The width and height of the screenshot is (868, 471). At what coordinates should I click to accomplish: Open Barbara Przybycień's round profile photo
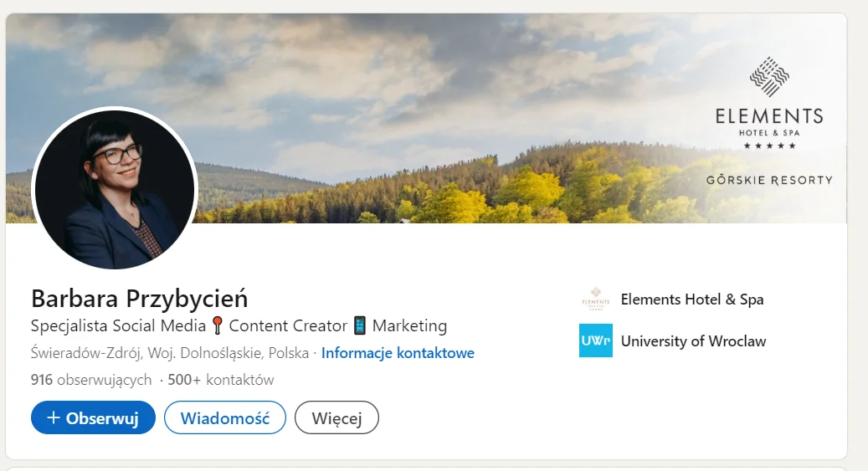(x=116, y=189)
